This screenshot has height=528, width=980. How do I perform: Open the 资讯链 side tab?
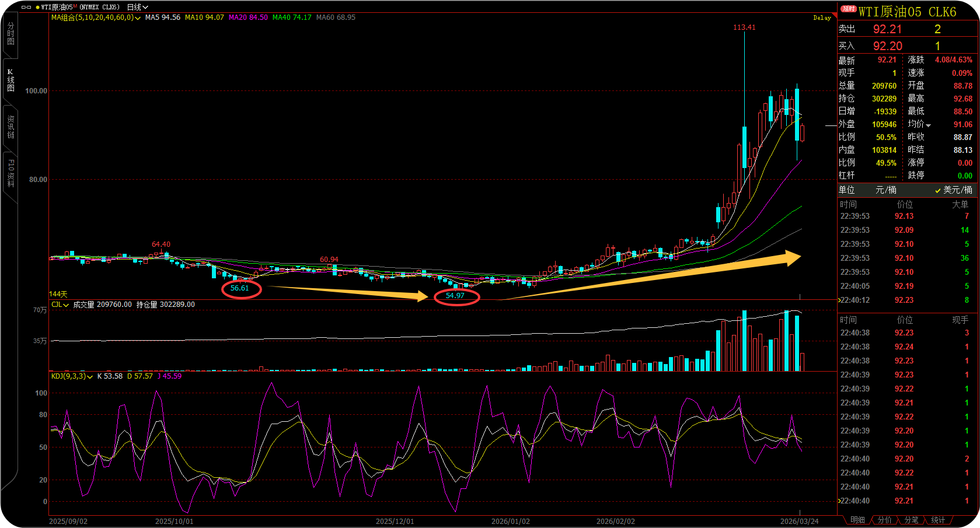click(x=11, y=127)
